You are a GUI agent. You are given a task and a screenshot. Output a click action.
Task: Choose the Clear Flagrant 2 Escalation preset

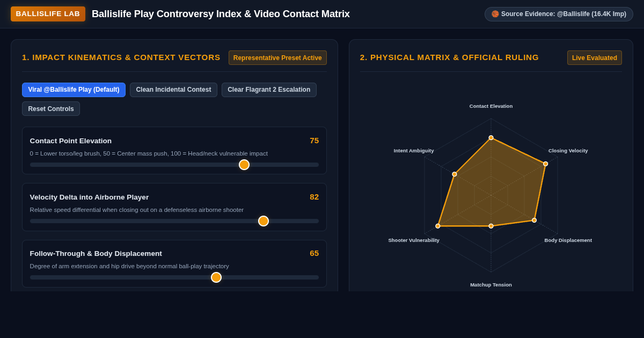tap(269, 90)
